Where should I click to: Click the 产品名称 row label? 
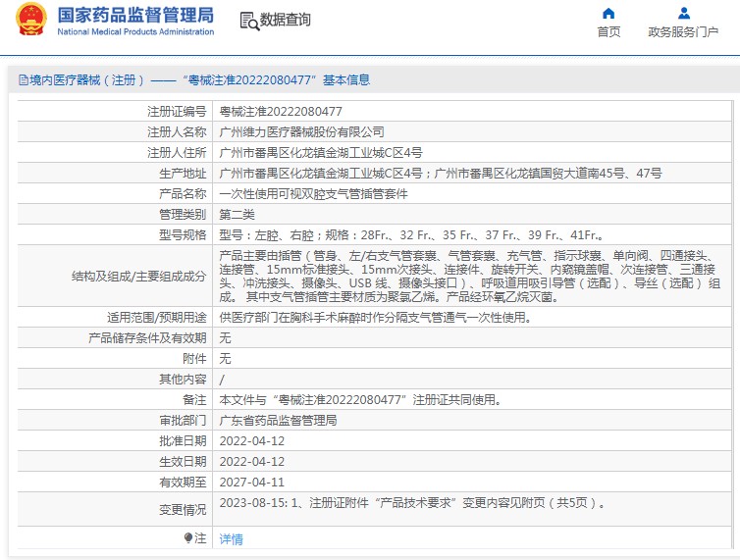click(x=183, y=194)
